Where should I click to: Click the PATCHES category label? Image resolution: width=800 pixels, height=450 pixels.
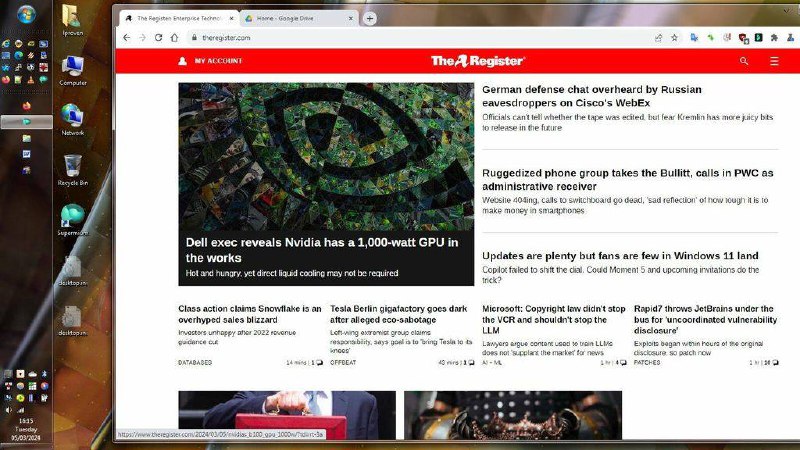click(647, 363)
